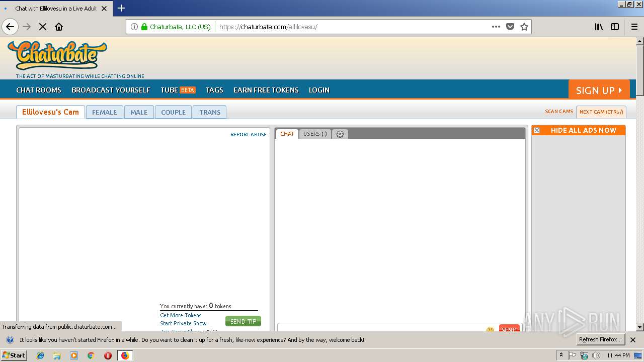Save page to Pocket
The width and height of the screenshot is (644, 362).
pyautogui.click(x=510, y=27)
